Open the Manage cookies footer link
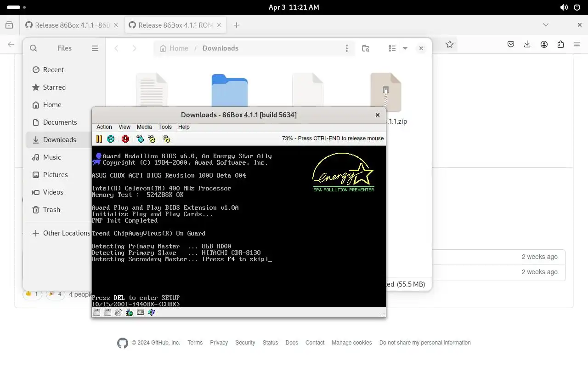Viewport: 588px width, 368px height. coord(352,343)
